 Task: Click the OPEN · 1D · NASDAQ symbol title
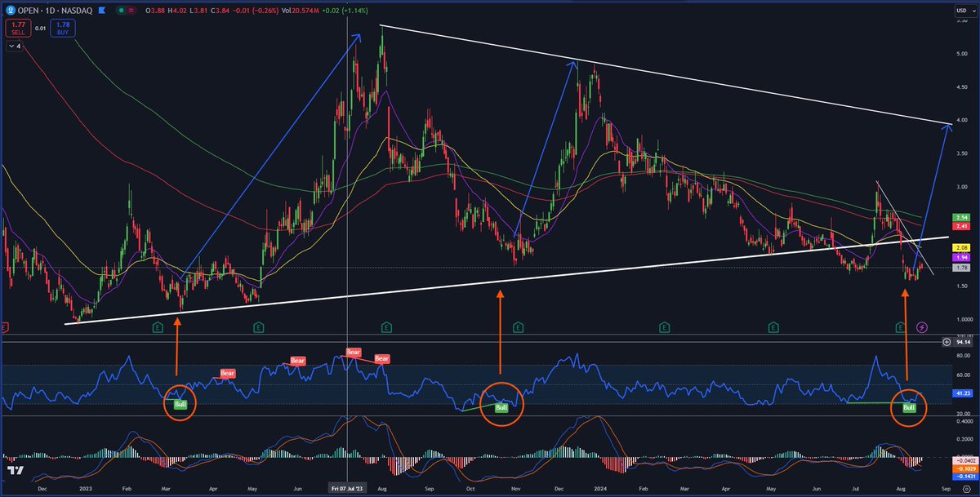[x=53, y=10]
